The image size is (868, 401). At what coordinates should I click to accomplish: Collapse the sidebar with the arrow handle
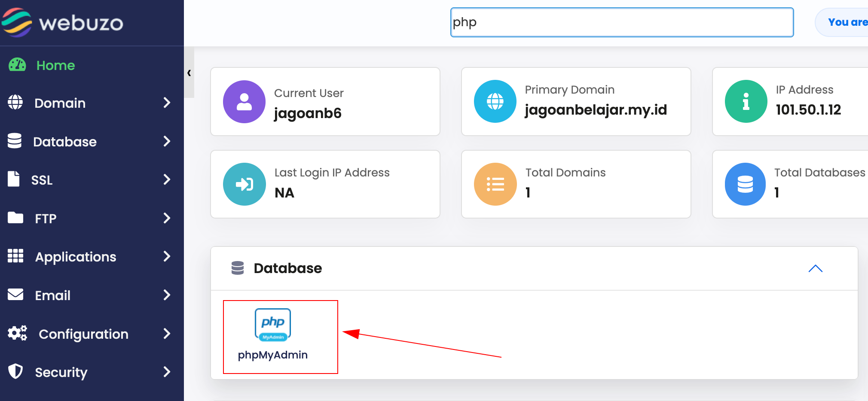tap(189, 73)
